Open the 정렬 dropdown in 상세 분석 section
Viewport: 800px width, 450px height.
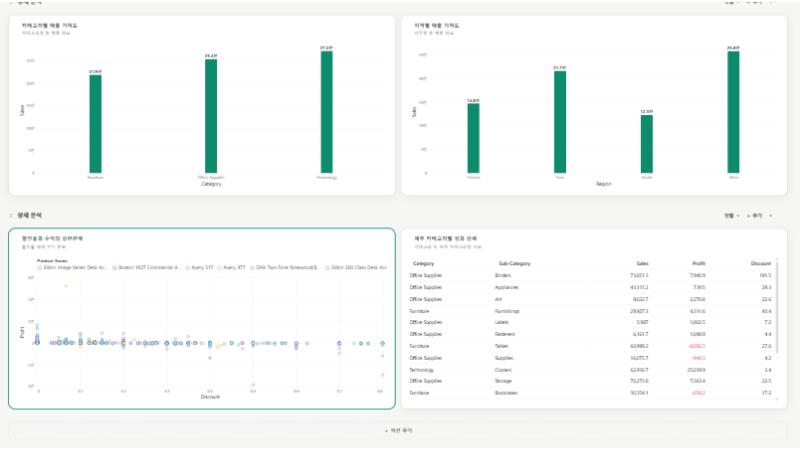coord(732,216)
